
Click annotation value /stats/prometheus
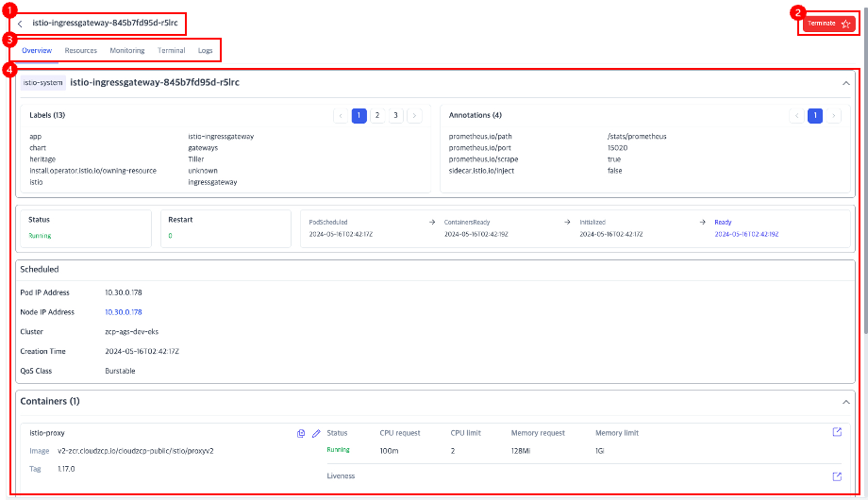pyautogui.click(x=637, y=136)
